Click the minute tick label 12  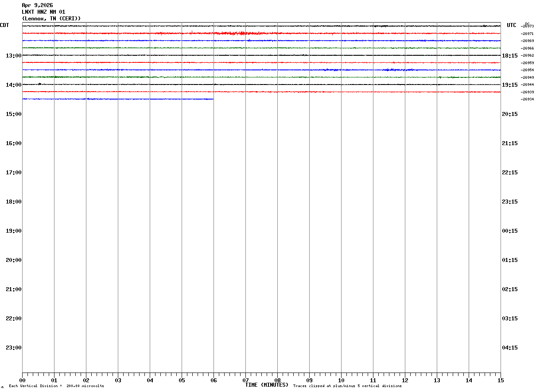click(405, 380)
